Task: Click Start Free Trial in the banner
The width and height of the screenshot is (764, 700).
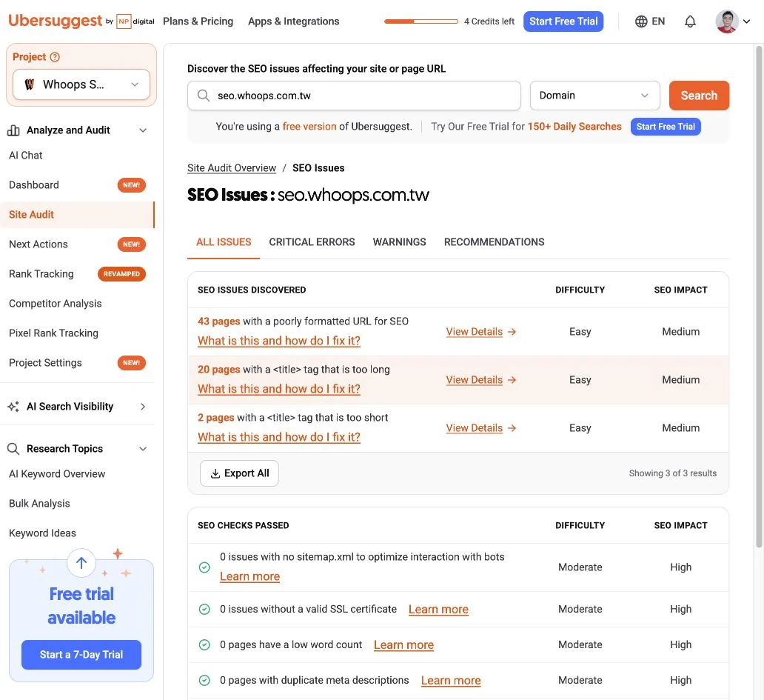Action: tap(666, 127)
